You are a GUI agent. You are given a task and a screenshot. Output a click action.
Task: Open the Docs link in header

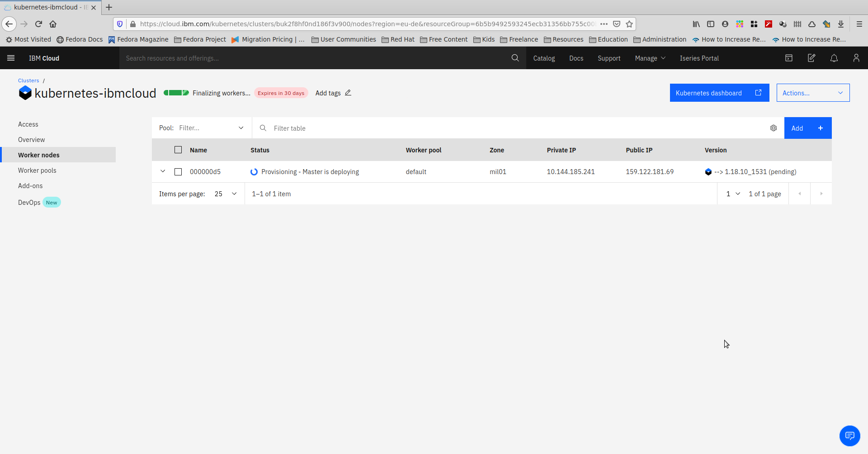[x=576, y=58]
